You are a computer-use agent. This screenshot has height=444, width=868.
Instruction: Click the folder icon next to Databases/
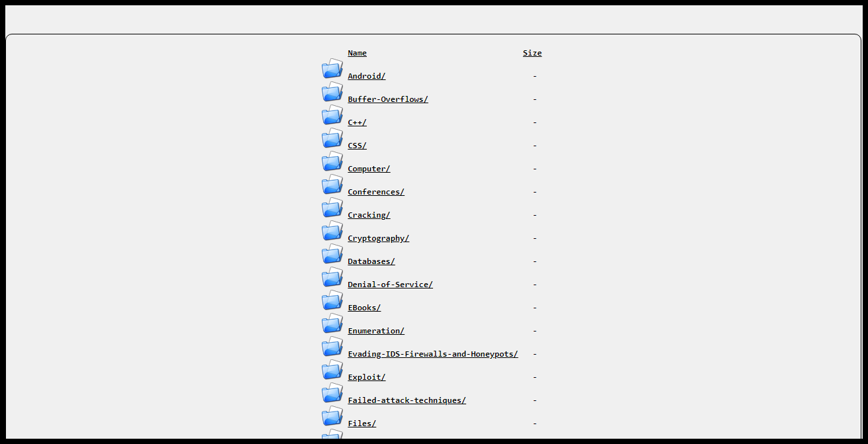[332, 254]
